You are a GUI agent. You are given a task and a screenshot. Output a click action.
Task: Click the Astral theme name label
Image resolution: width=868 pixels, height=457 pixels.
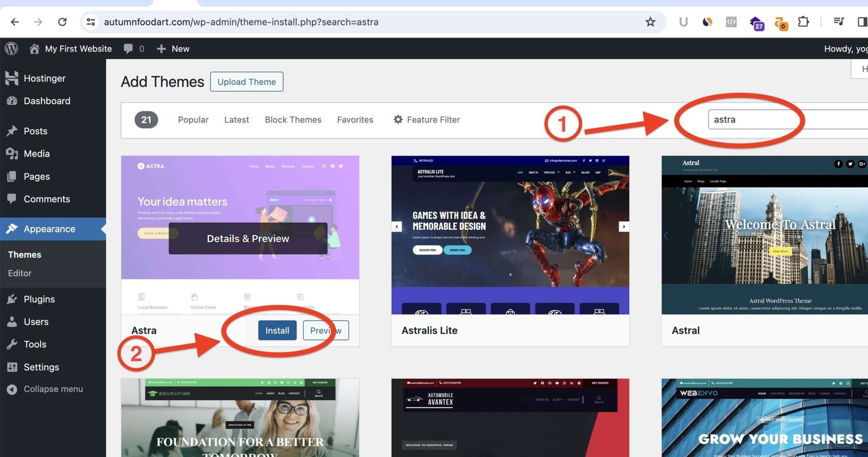point(686,331)
